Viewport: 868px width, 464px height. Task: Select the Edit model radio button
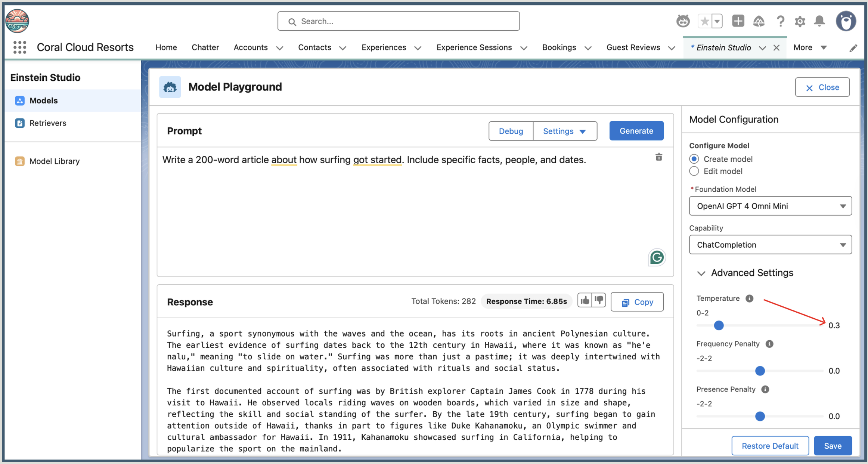coord(694,171)
